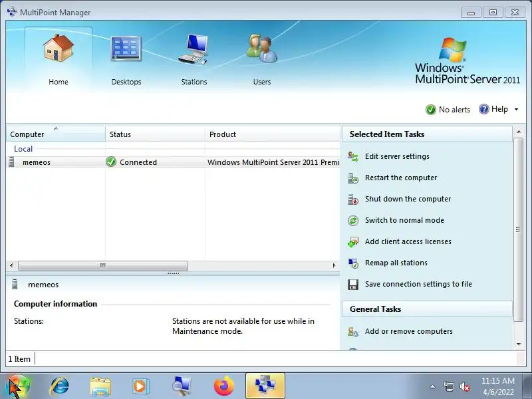Switch to the Desktops tab label
This screenshot has width=532, height=399.
[x=126, y=82]
